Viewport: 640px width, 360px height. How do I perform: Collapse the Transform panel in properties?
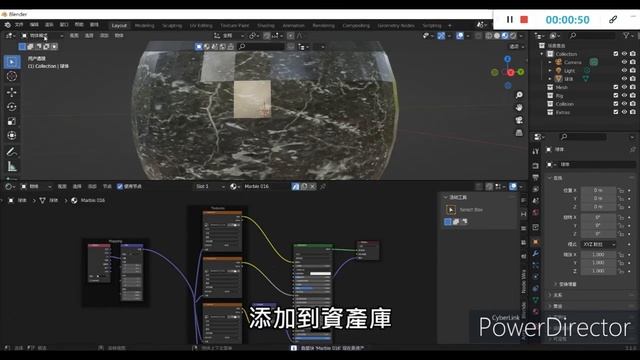550,178
